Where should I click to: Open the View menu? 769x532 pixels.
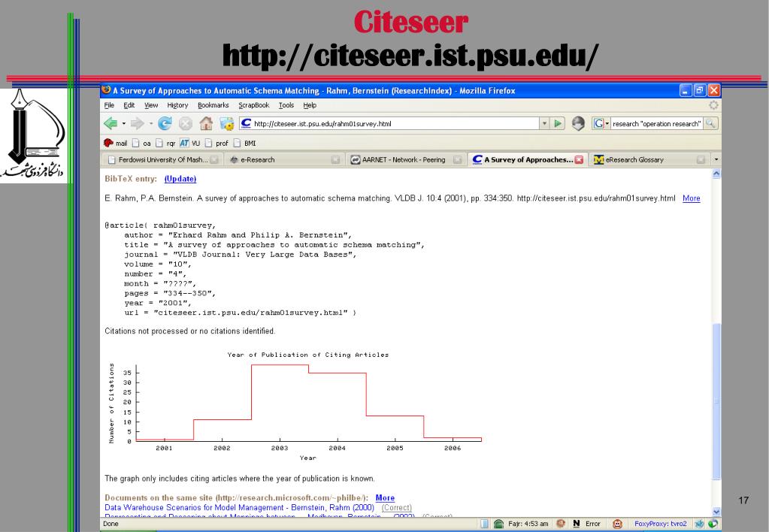[x=151, y=105]
